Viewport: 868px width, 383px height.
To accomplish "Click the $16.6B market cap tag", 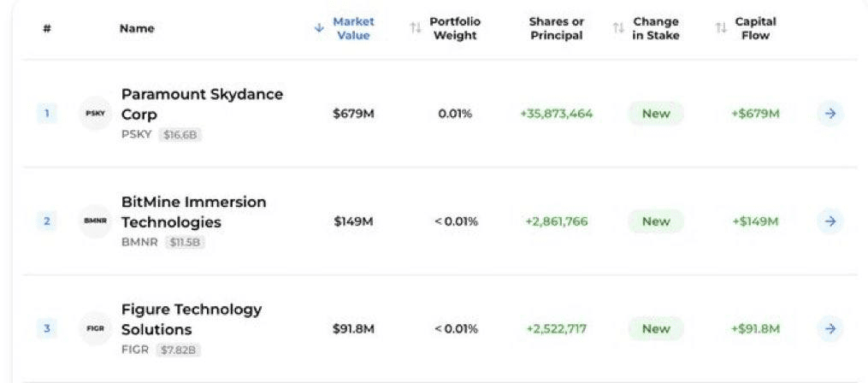I will pyautogui.click(x=180, y=135).
